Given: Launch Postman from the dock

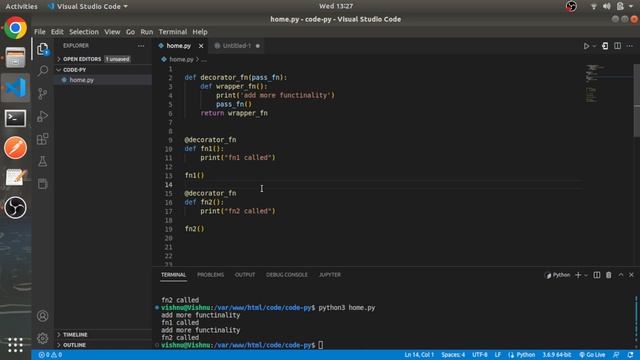Looking at the screenshot, I should 16,148.
